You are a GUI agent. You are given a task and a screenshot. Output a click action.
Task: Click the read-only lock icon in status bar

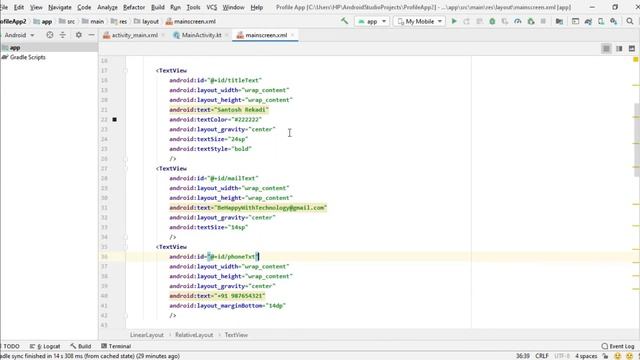pos(605,356)
